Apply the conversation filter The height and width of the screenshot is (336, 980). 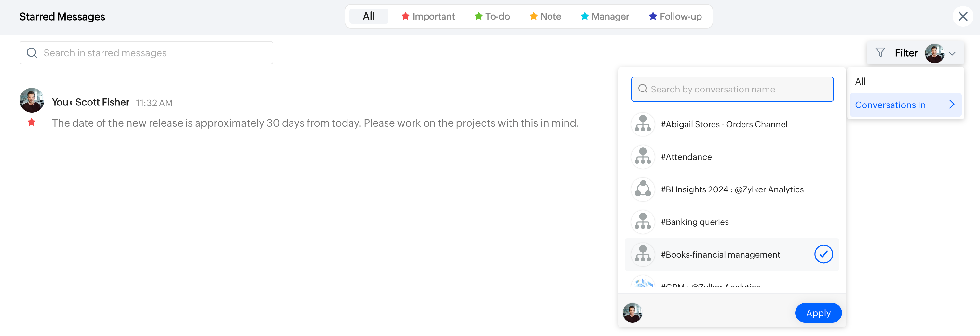(x=818, y=313)
